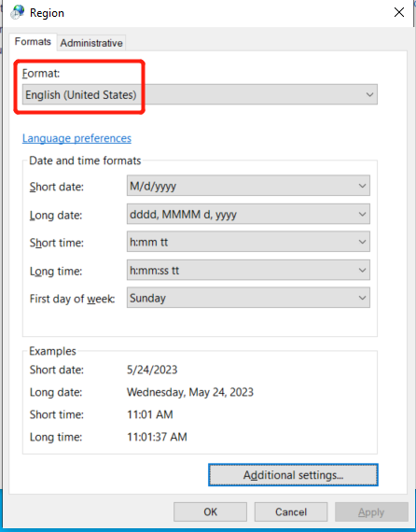416x532 pixels.
Task: Confirm changes with the OK button
Action: pyautogui.click(x=210, y=511)
